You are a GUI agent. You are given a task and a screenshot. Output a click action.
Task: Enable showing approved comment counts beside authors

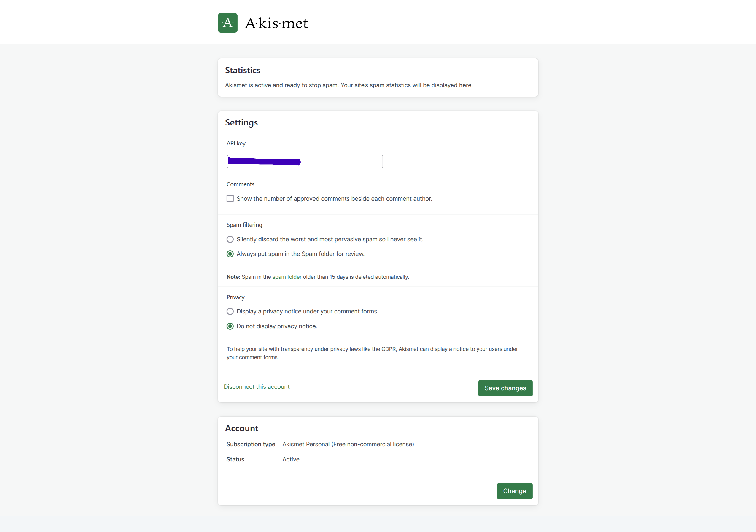click(230, 198)
